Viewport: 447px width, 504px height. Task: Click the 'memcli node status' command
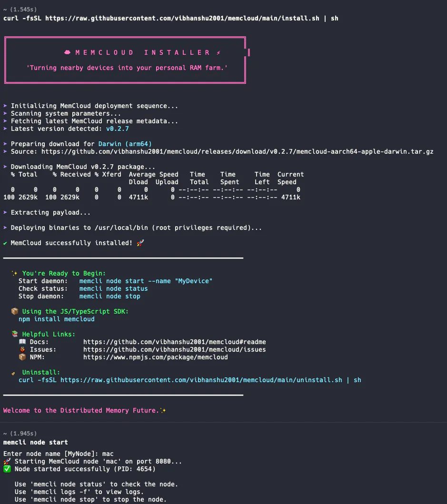113,288
